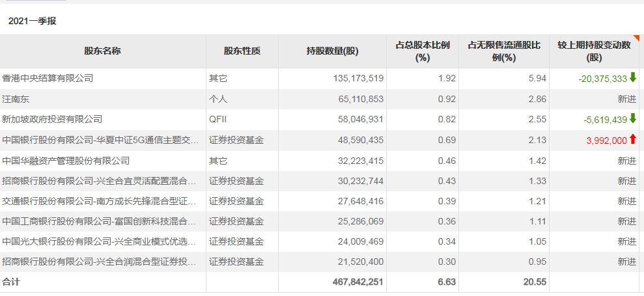Click 新进 in the 汪南东 row
644x296 pixels.
coord(627,99)
